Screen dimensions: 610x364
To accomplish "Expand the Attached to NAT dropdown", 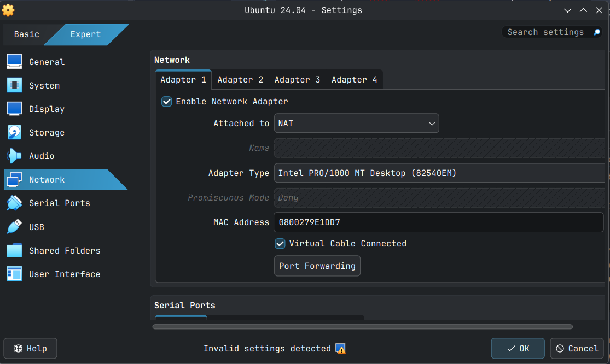I will tap(356, 124).
